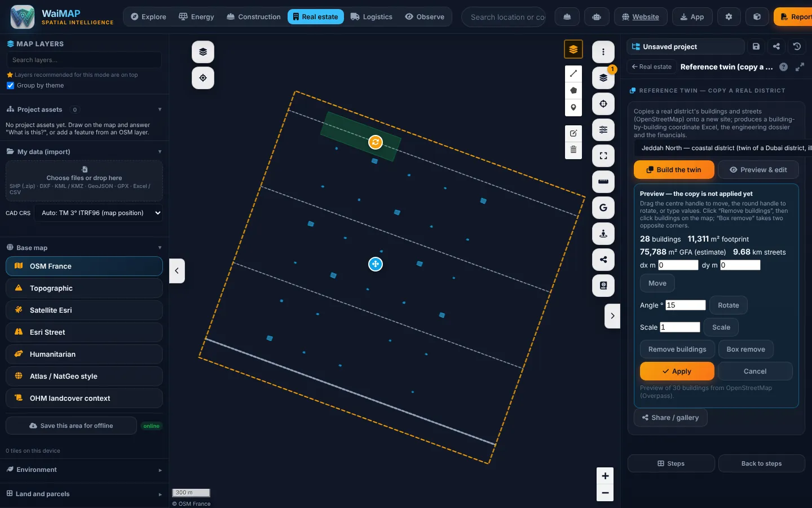Open the ruler measure tool

point(603,182)
